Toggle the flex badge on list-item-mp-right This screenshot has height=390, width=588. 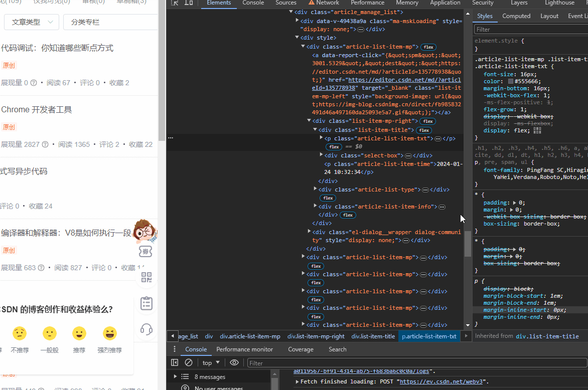428,121
